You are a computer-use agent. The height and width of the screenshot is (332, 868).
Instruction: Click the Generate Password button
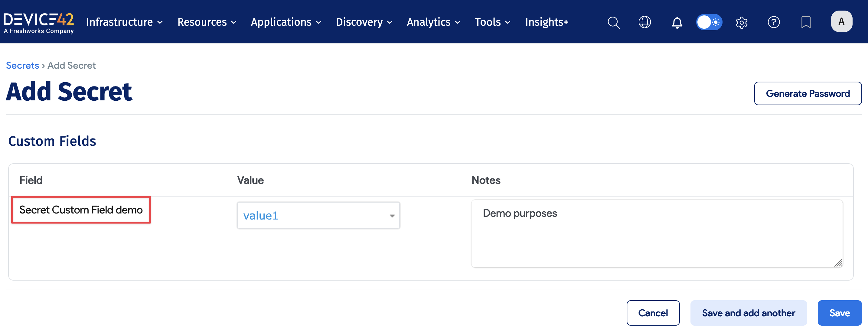pos(807,93)
